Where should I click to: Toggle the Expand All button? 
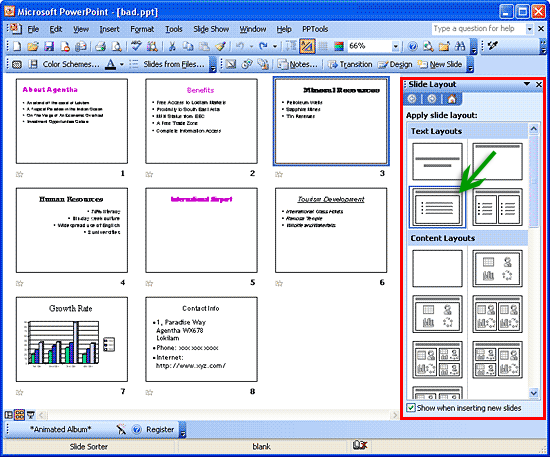tap(291, 46)
